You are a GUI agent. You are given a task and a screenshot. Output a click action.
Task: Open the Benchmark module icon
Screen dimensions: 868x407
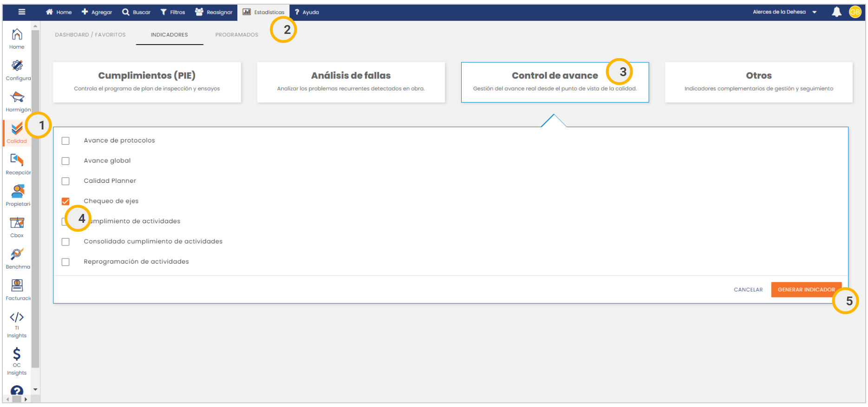click(x=17, y=254)
